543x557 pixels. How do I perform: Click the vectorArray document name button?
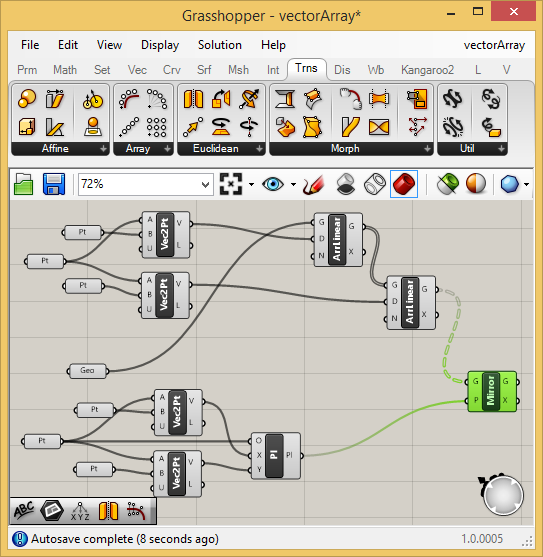coord(494,45)
